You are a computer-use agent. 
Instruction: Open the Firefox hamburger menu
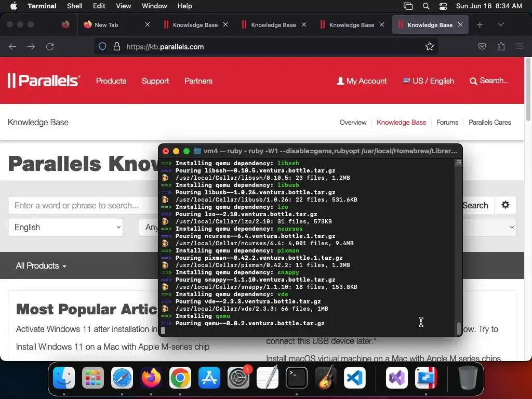point(519,46)
